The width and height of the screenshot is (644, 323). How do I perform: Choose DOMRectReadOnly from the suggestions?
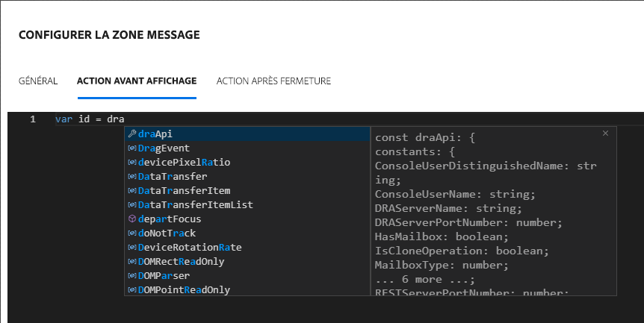[x=181, y=262]
